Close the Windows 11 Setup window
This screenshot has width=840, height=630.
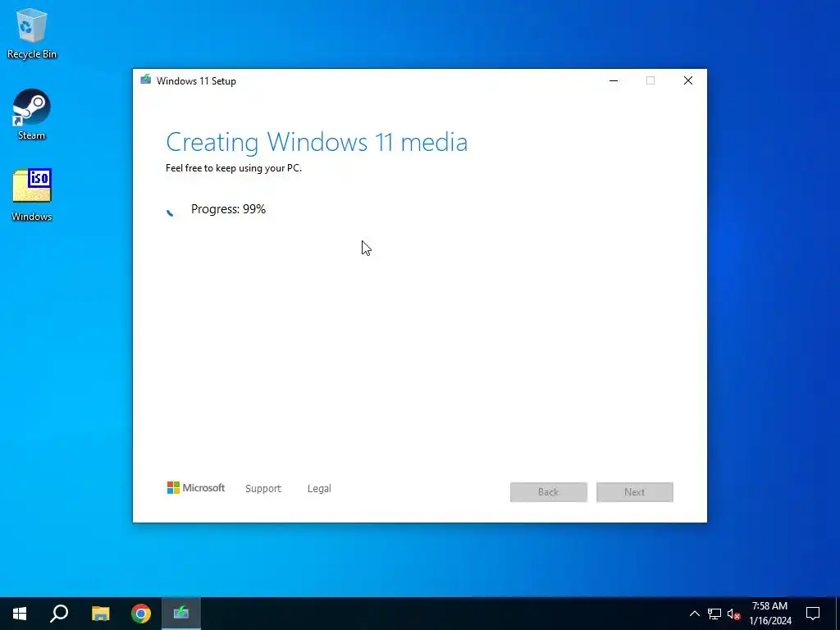[x=688, y=80]
